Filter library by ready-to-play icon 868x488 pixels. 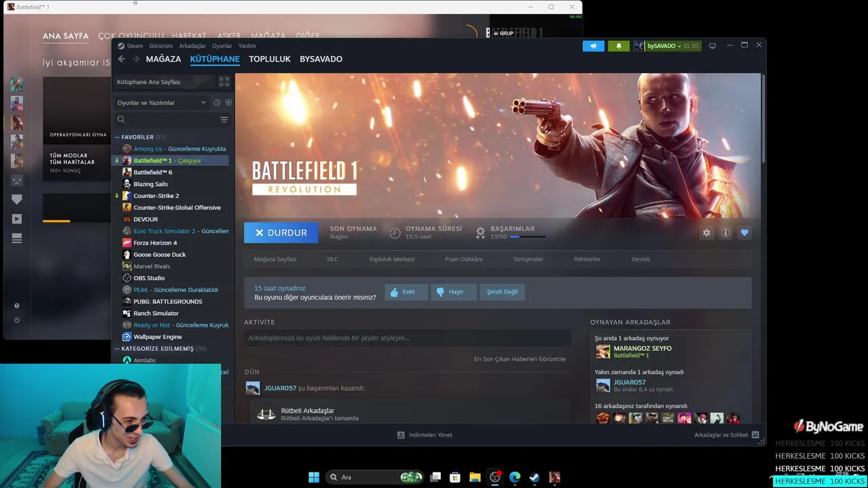tap(229, 102)
